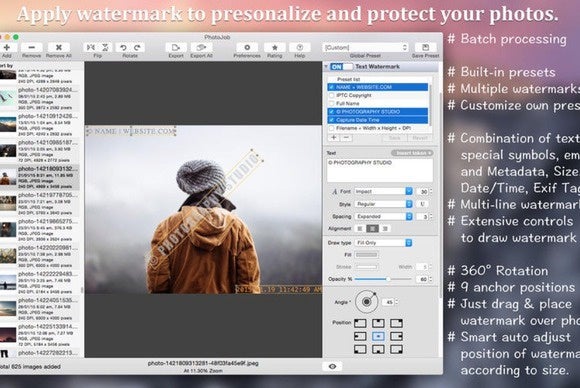580x388 pixels.
Task: Check the Full Name preset
Action: pyautogui.click(x=331, y=104)
